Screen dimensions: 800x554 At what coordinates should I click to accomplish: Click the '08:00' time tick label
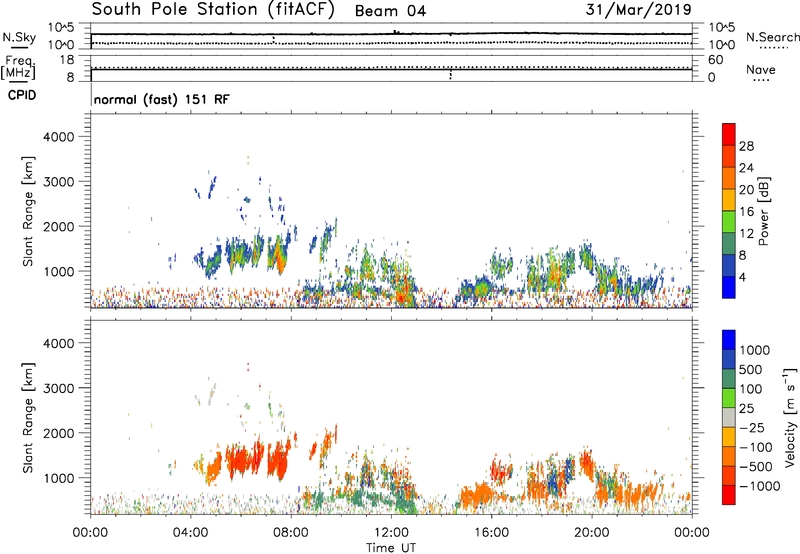click(x=291, y=533)
